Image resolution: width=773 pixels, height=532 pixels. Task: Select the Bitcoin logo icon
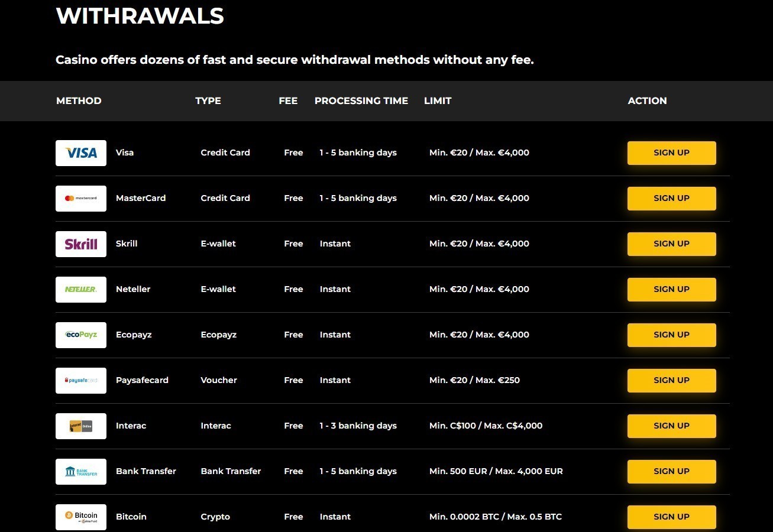[81, 517]
